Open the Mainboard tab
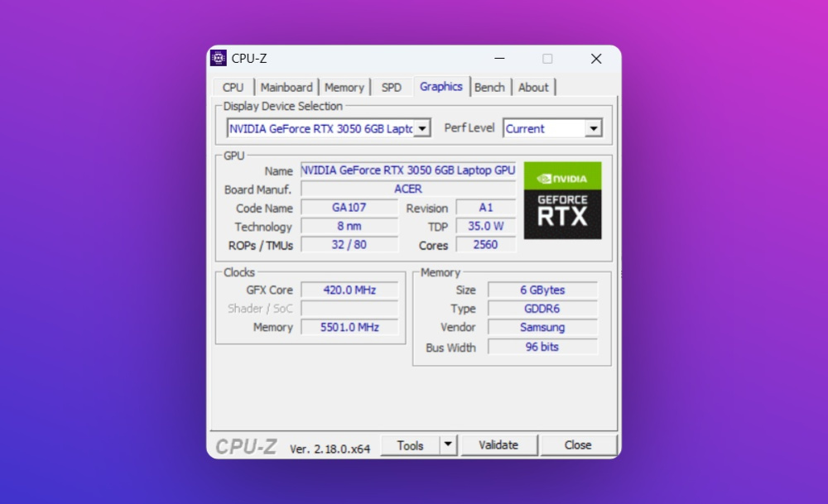The image size is (828, 504). coord(286,87)
